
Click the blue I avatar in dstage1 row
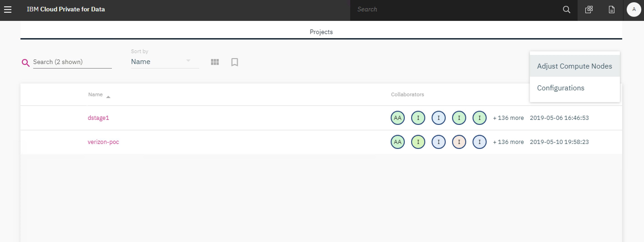pos(438,118)
